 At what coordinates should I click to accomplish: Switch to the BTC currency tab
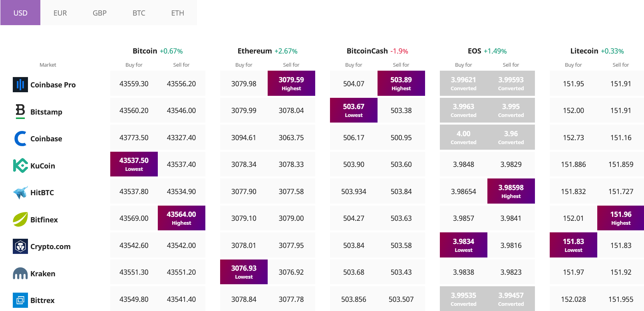click(139, 13)
